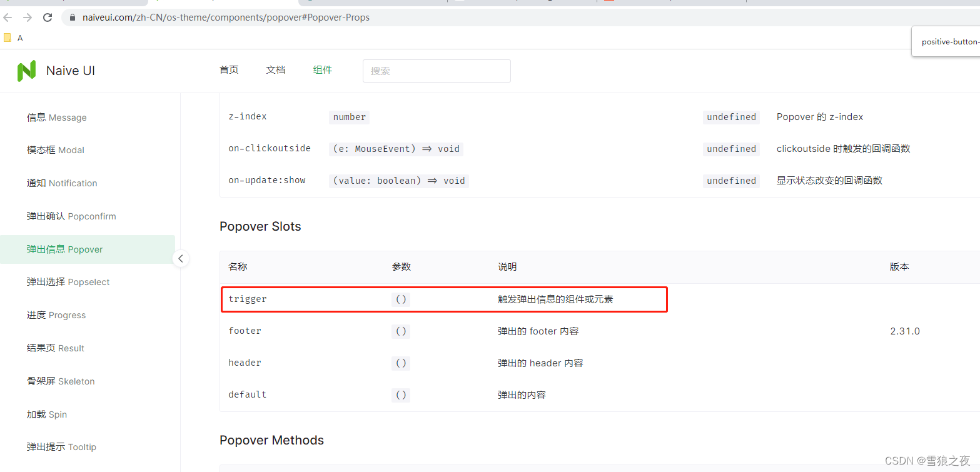Select 文档 in the top navigation
980x472 pixels.
tap(276, 69)
